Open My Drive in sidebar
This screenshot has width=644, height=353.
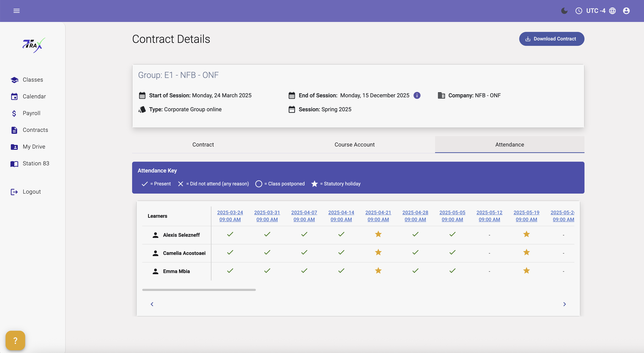click(34, 147)
